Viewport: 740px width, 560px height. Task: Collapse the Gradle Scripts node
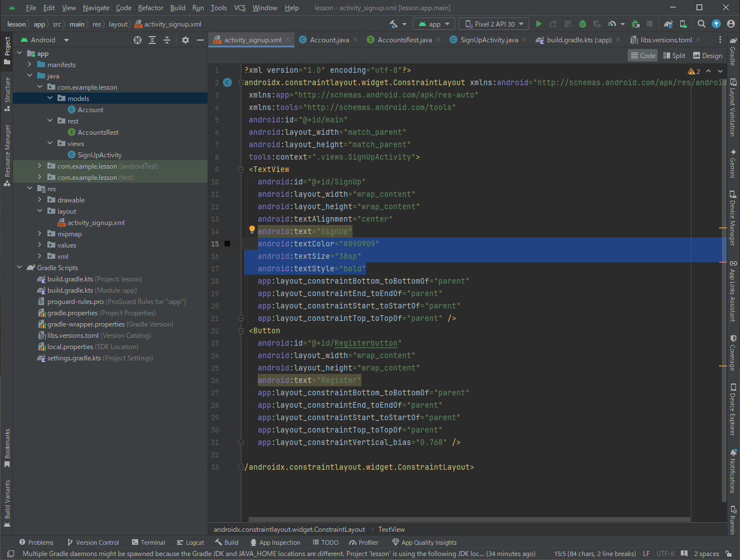pos(20,267)
